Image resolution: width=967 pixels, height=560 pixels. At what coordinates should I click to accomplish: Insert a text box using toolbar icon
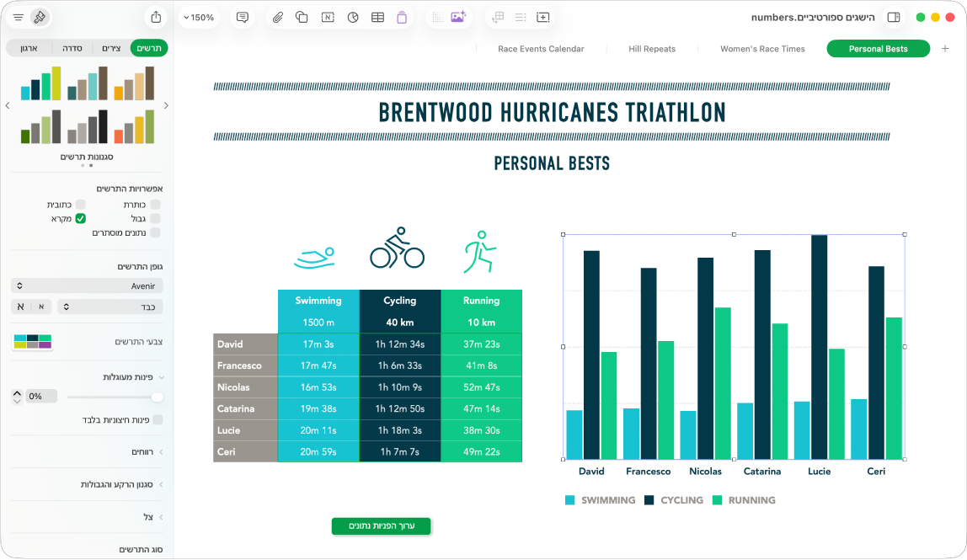click(328, 18)
